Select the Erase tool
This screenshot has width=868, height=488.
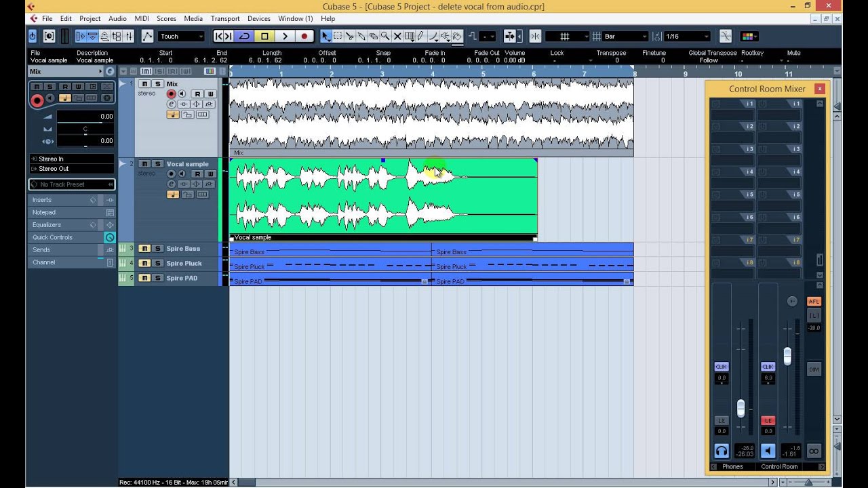coord(373,36)
